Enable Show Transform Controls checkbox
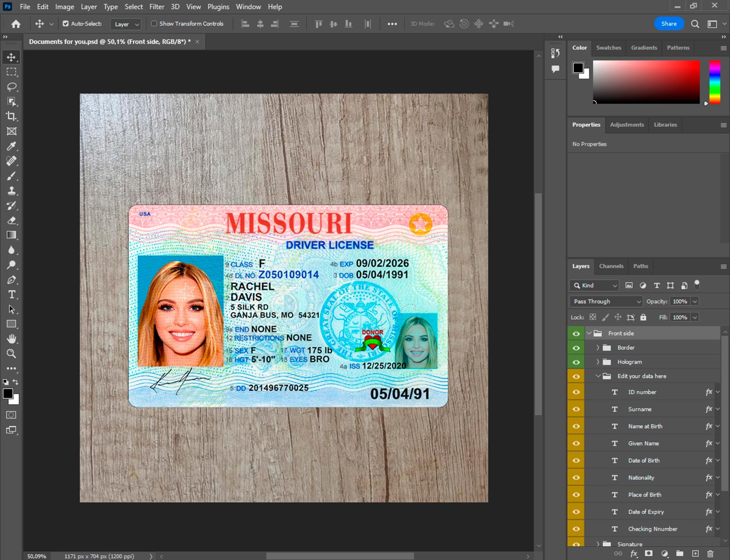730x560 pixels. pyautogui.click(x=154, y=23)
